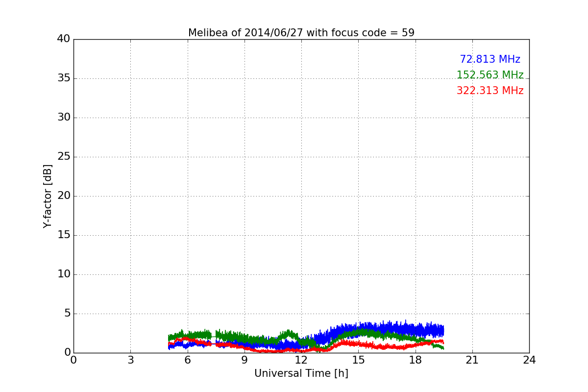Click y-axis tick label 35

click(x=64, y=78)
